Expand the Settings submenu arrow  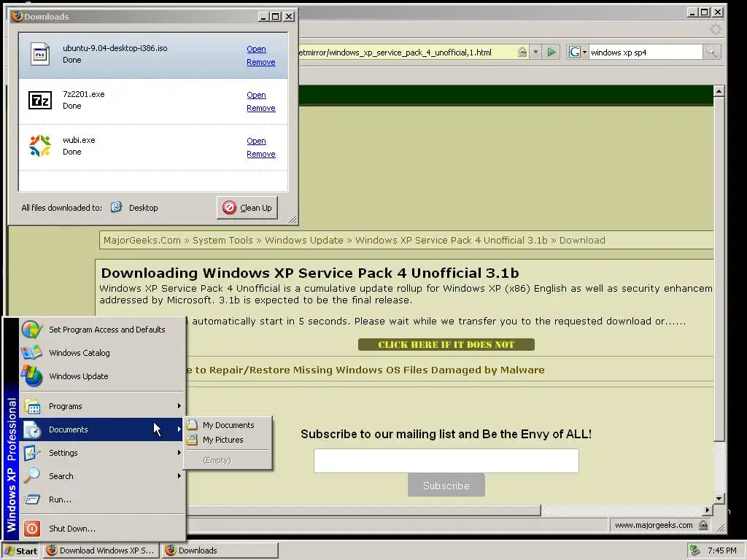click(x=179, y=452)
